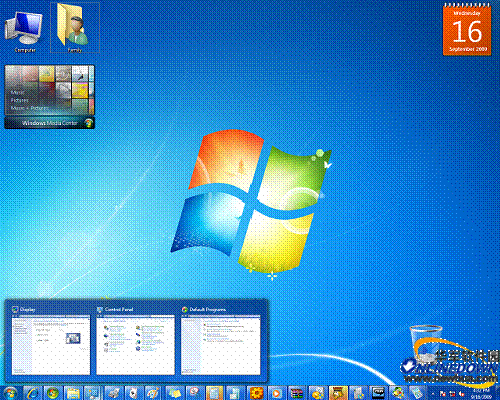Open Paint from the taskbar
This screenshot has width=500, height=400.
pos(153,393)
